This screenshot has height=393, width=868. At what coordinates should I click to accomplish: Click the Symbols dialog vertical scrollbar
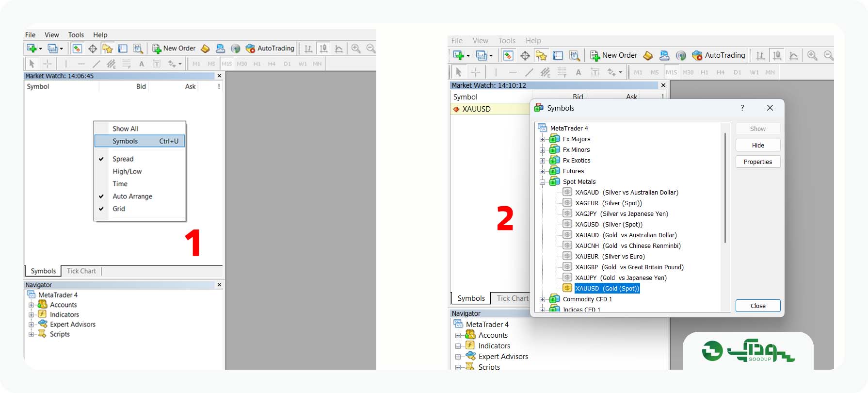725,188
